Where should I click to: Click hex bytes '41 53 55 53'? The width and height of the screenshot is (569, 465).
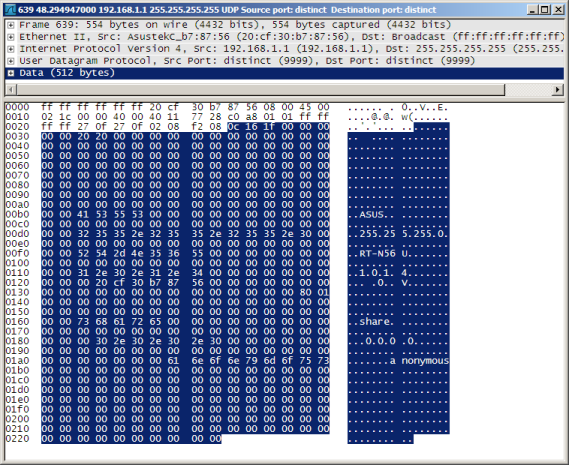click(x=110, y=215)
